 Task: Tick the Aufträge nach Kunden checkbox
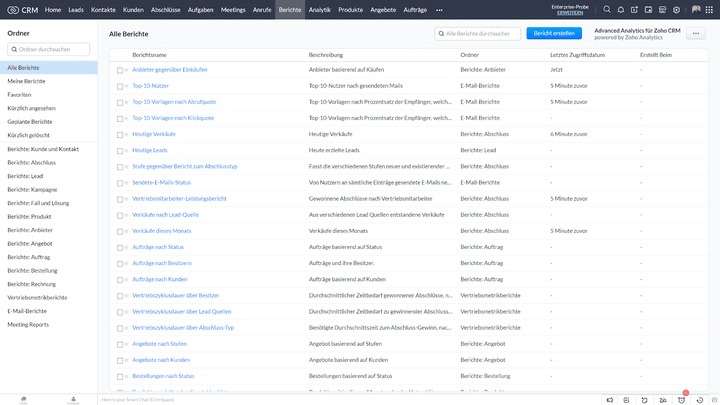(120, 280)
